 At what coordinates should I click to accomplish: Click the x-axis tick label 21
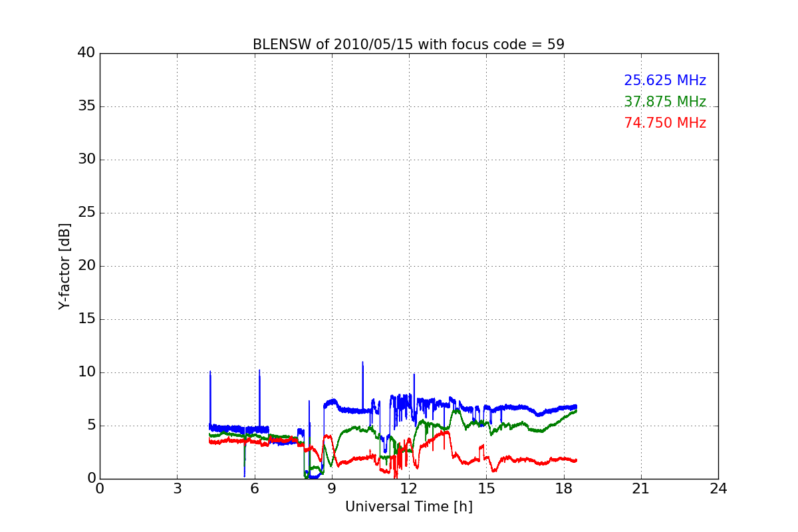pos(641,488)
